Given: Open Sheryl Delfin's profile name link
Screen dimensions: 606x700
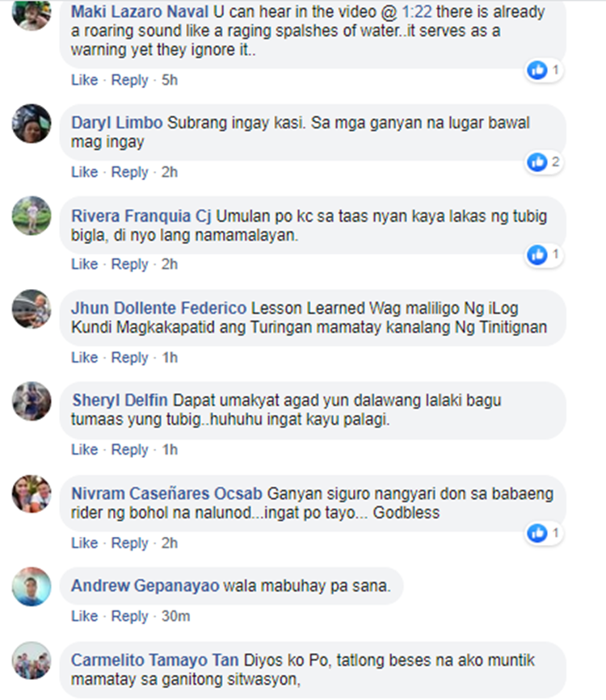Looking at the screenshot, I should (120, 400).
